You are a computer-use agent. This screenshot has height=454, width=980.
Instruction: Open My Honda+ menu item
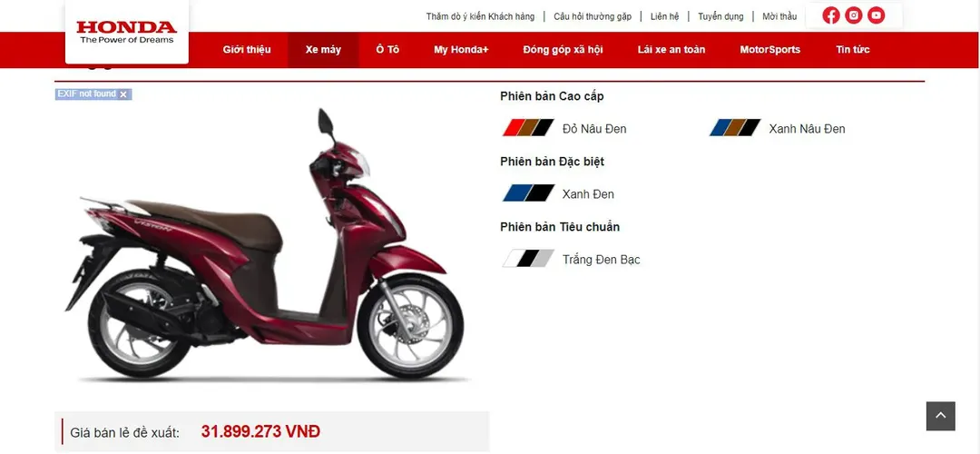tap(461, 50)
